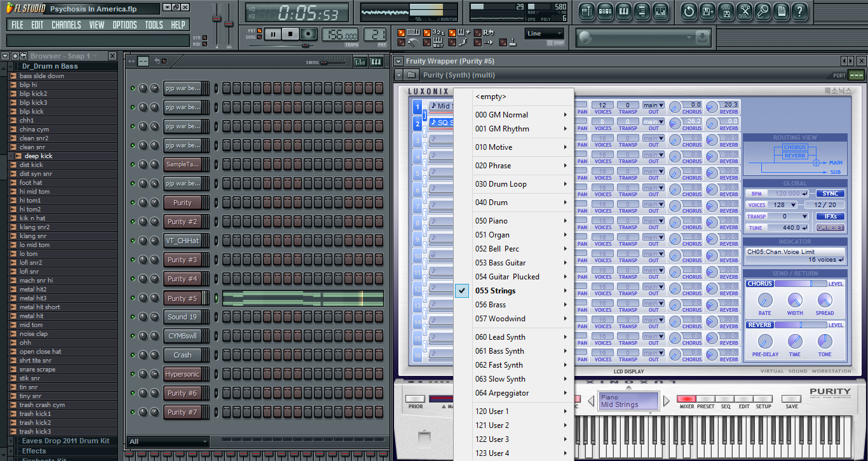Click the tempo display 156.000

point(340,34)
